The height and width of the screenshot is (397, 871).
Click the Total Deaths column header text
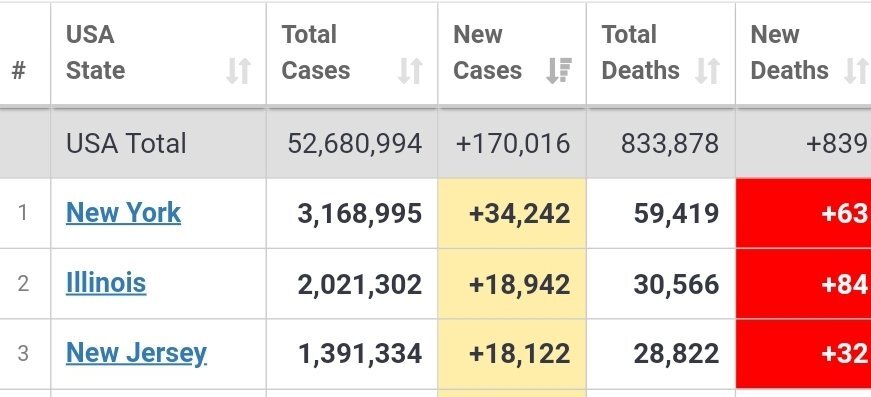tap(640, 52)
